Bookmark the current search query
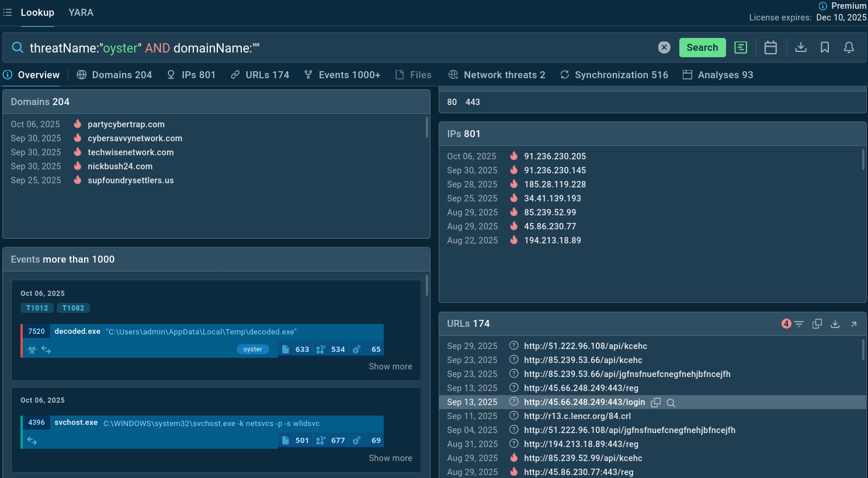The width and height of the screenshot is (868, 478). 825,48
